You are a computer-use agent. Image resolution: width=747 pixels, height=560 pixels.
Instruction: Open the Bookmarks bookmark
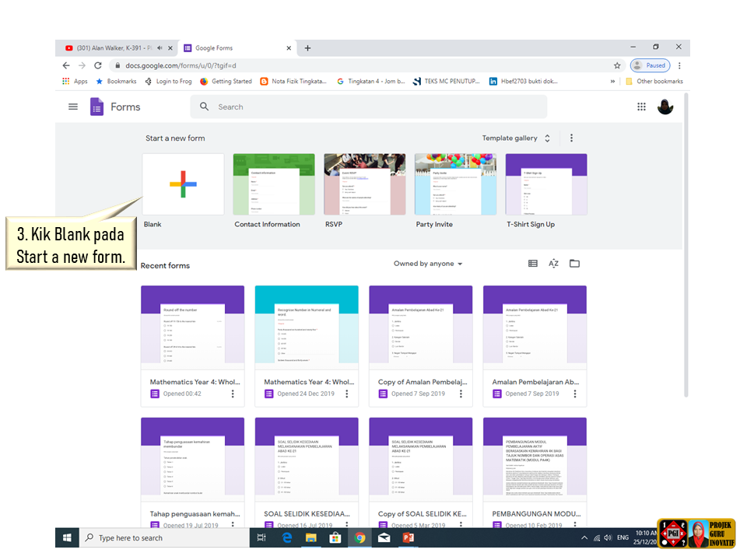[x=116, y=82]
